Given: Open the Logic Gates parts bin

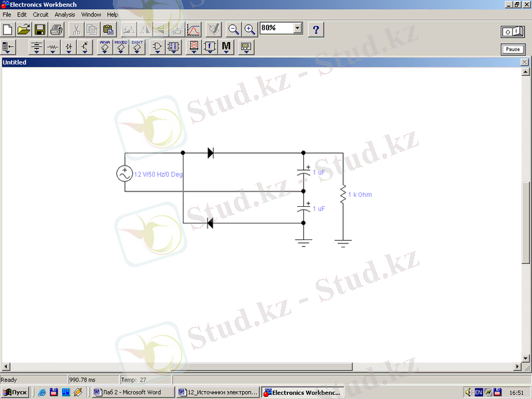Looking at the screenshot, I should pyautogui.click(x=157, y=47).
